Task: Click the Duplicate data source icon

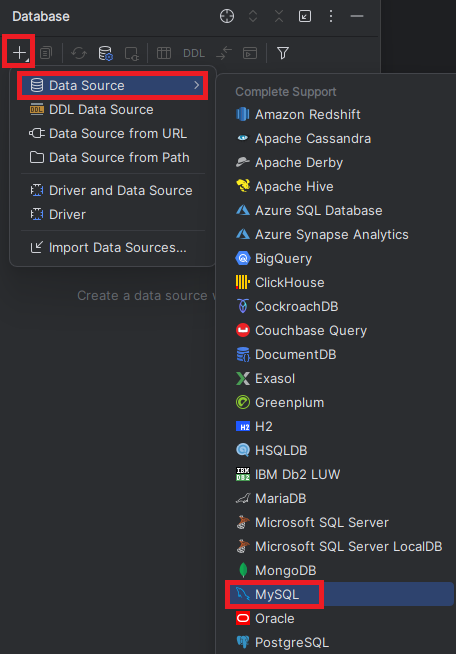Action: coord(46,53)
